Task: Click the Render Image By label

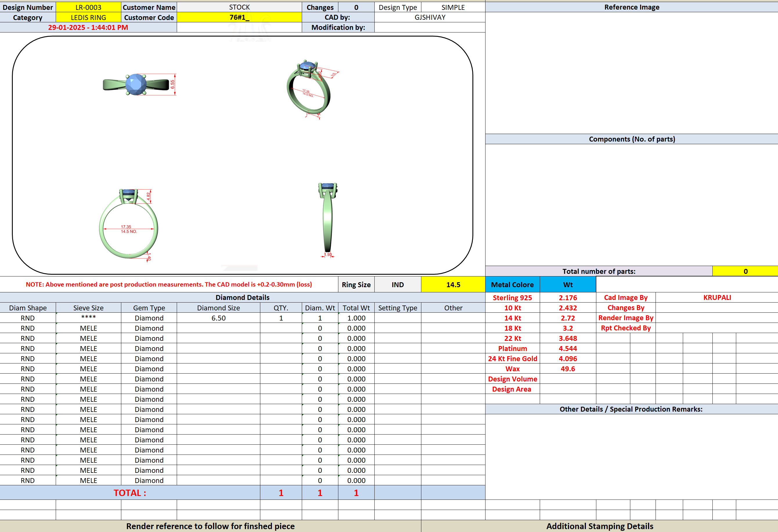Action: 626,318
